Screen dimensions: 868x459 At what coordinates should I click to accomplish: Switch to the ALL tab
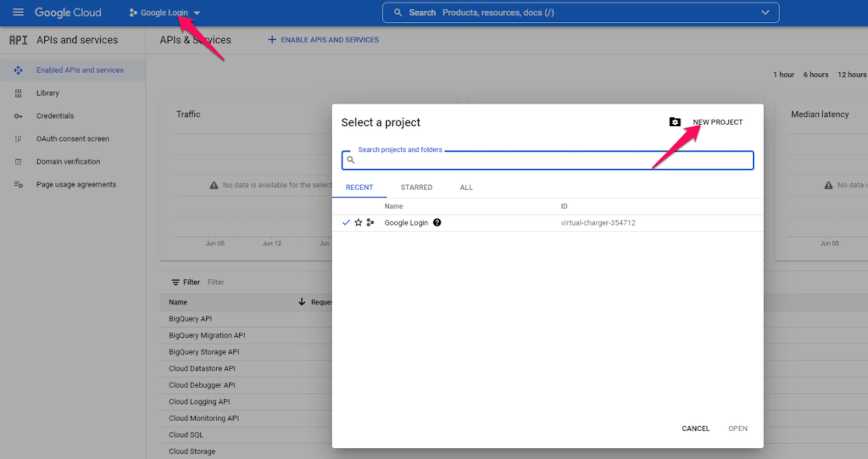coord(466,187)
